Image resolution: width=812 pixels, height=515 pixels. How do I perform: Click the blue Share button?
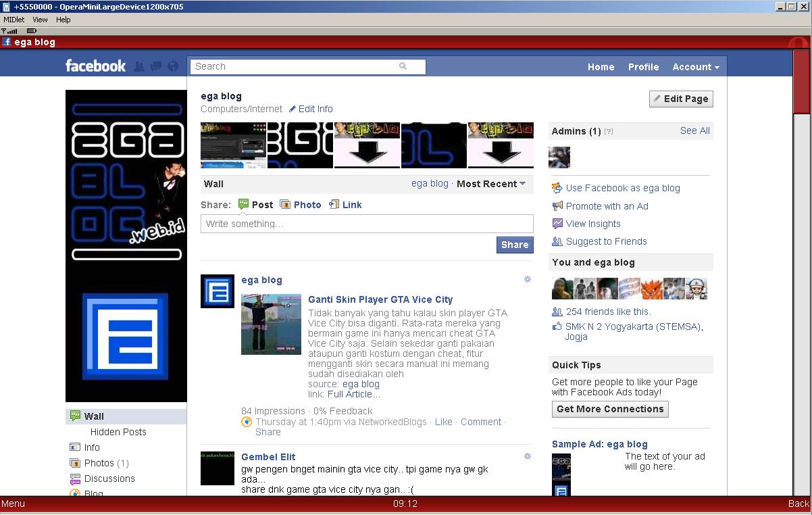click(x=515, y=245)
